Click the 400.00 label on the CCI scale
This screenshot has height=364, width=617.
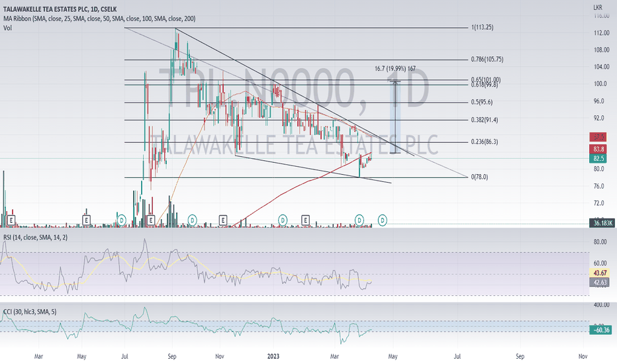pyautogui.click(x=601, y=305)
